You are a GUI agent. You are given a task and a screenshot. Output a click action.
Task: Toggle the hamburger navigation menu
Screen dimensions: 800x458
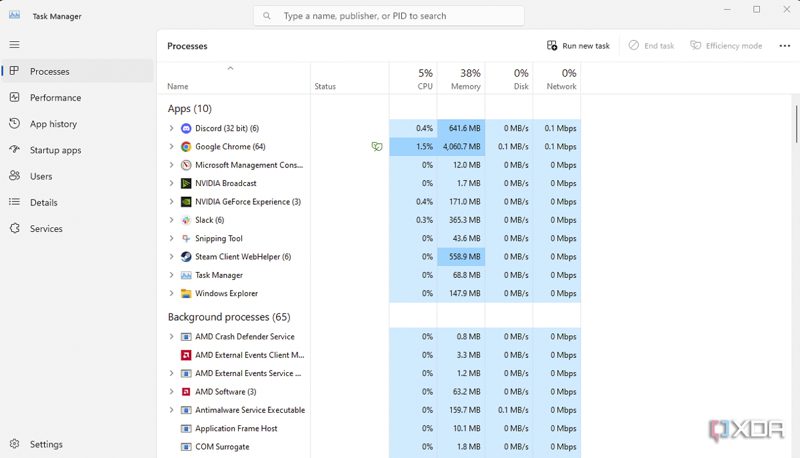[x=14, y=45]
